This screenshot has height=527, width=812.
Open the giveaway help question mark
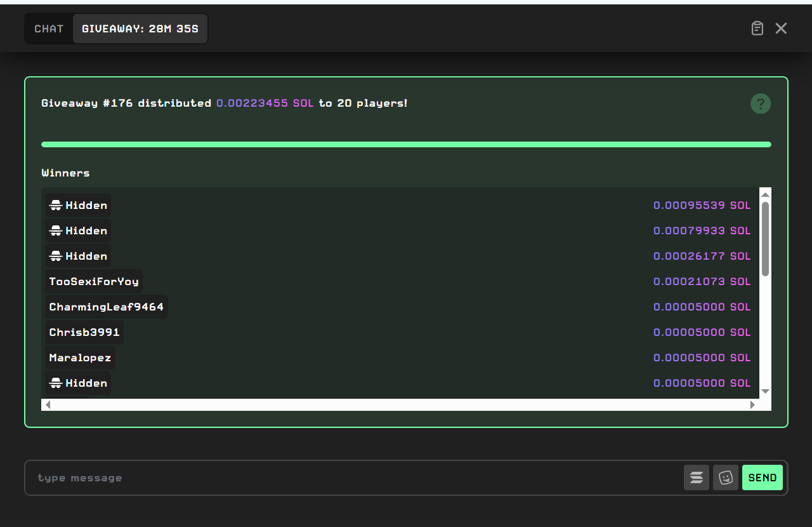(x=761, y=103)
